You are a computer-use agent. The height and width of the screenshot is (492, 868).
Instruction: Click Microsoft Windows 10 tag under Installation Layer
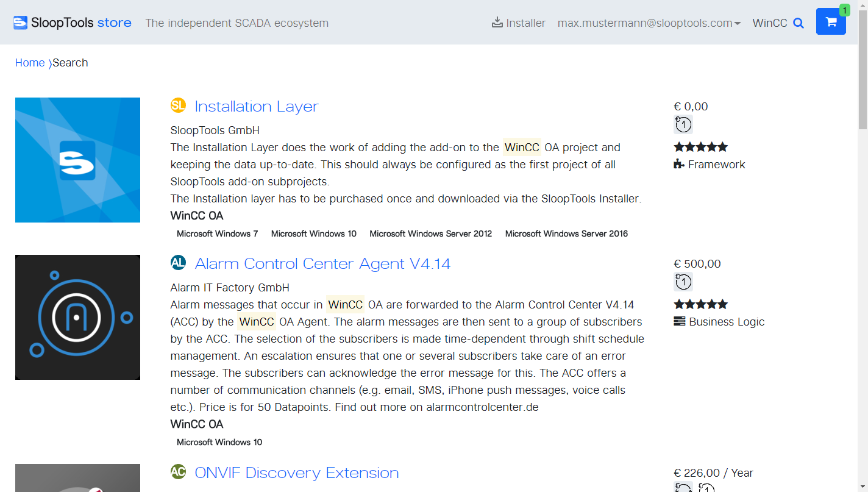pyautogui.click(x=314, y=234)
